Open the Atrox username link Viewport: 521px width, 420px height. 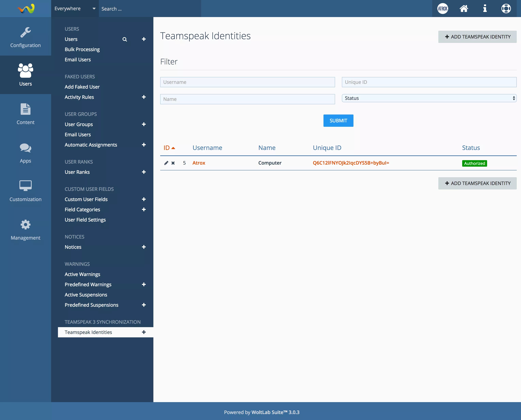[x=199, y=163]
